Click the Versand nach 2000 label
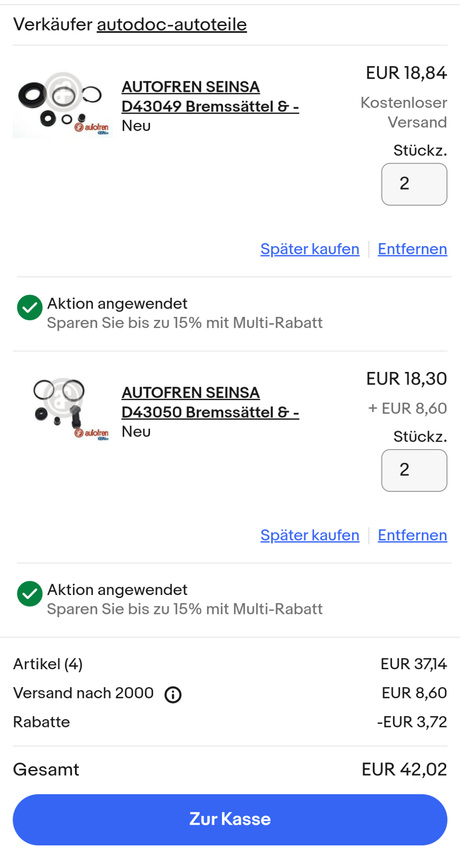This screenshot has height=868, width=460. 83,693
